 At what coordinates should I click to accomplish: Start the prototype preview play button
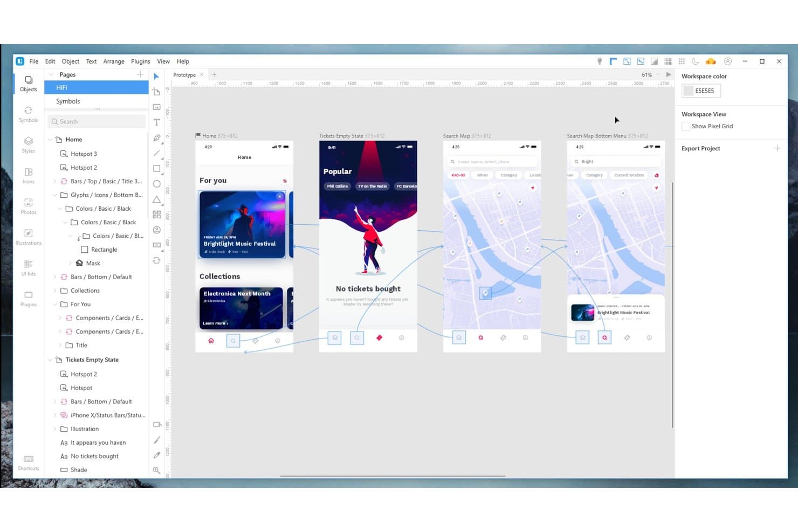click(x=669, y=75)
